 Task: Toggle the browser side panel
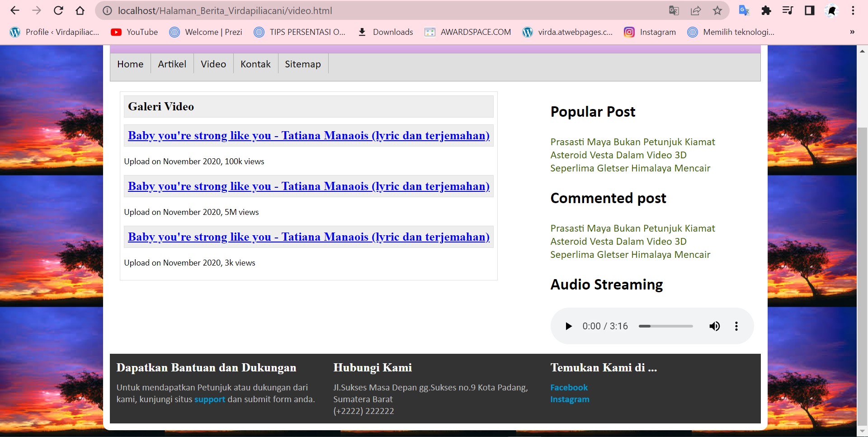(809, 10)
